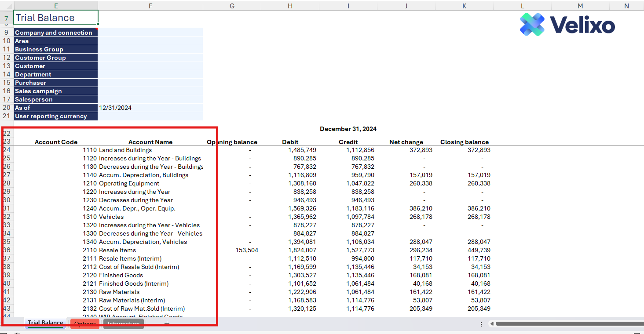644x334 pixels.
Task: Click the Closing balance column heading cell
Action: tap(464, 142)
